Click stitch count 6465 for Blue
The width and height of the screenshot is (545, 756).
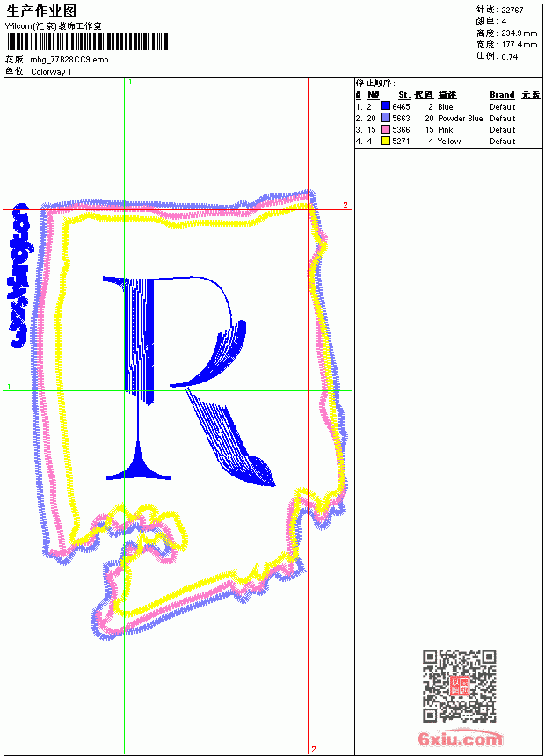(401, 106)
